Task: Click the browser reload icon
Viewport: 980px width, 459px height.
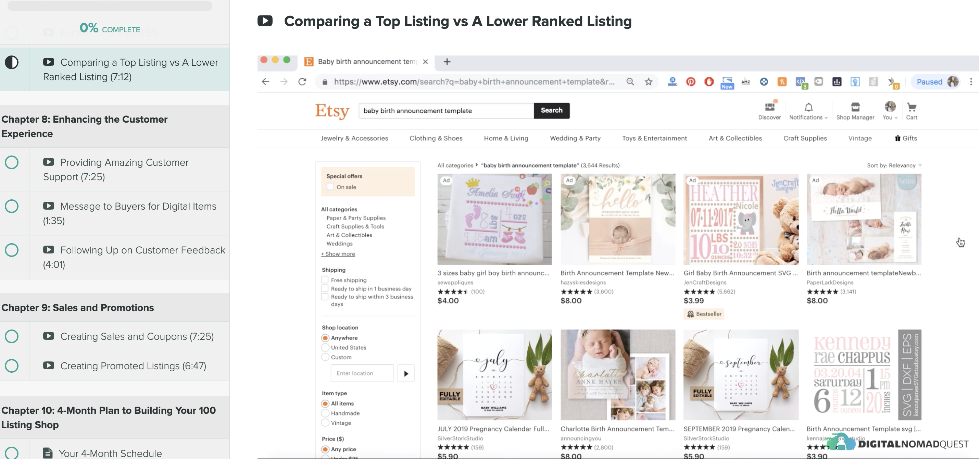Action: (x=302, y=82)
